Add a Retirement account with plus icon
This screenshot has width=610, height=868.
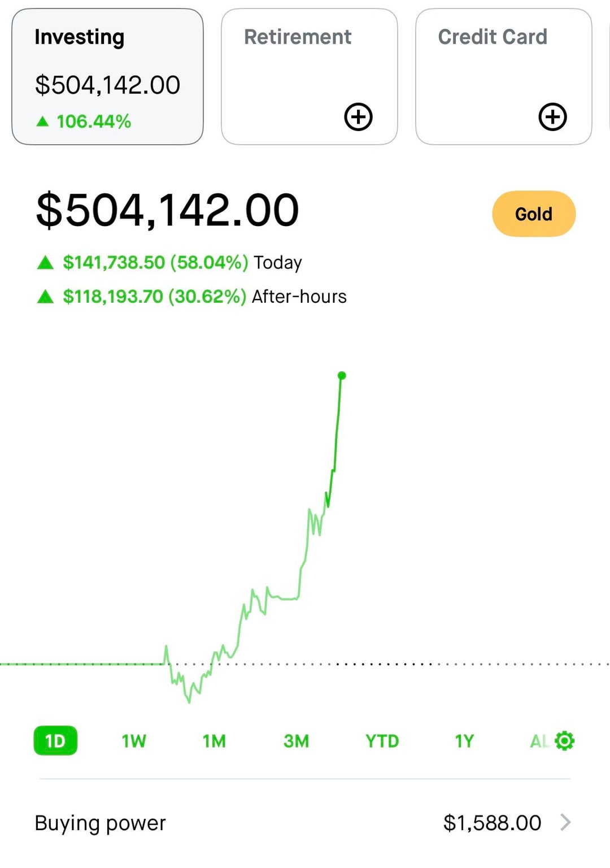coord(358,117)
